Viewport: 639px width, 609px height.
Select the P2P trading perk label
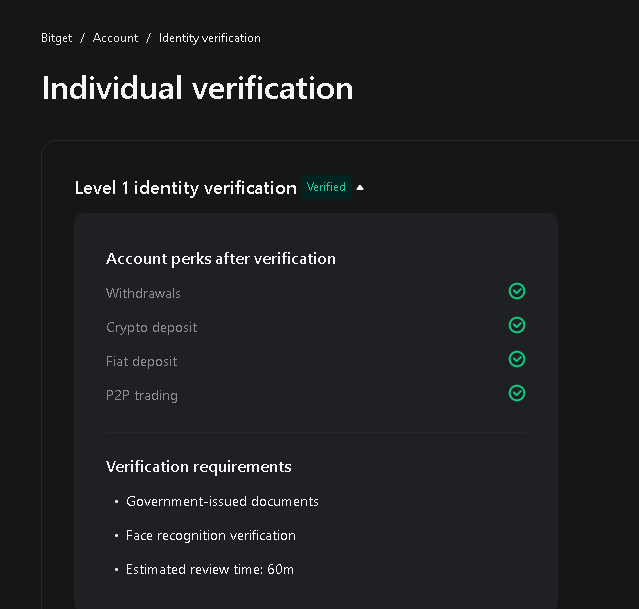tap(141, 395)
